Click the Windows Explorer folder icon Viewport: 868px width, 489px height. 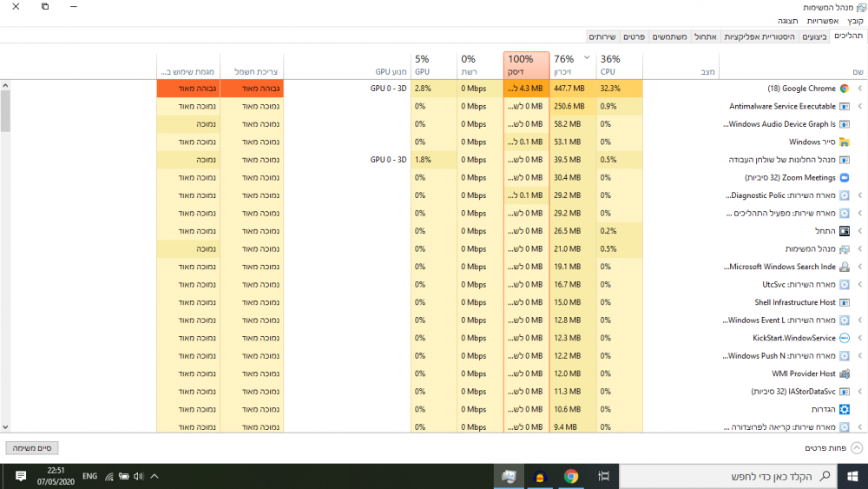click(845, 142)
